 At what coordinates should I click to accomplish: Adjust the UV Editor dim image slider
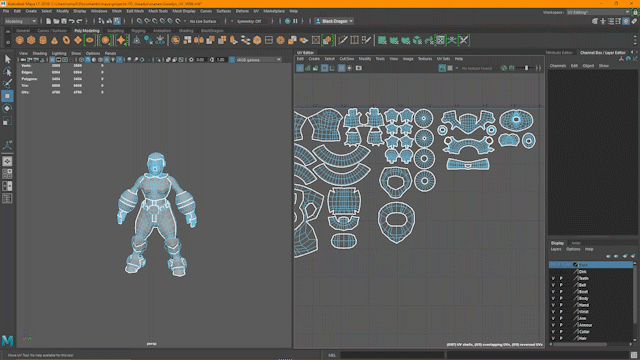527,68
